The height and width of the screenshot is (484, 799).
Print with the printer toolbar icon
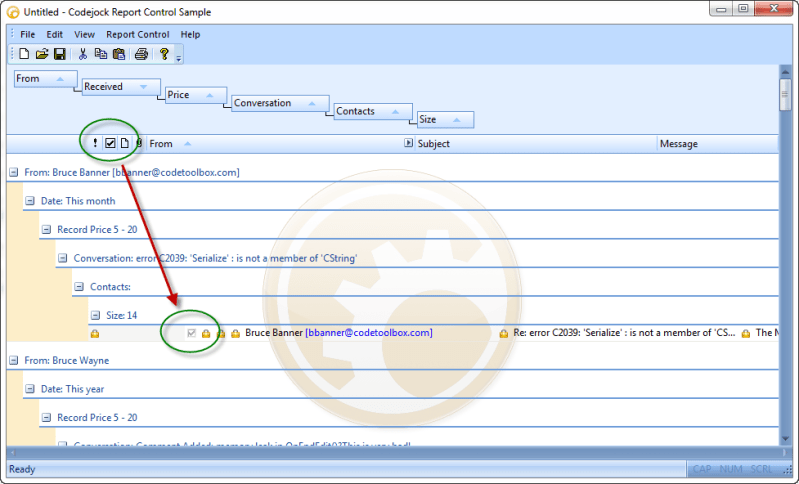click(x=142, y=53)
